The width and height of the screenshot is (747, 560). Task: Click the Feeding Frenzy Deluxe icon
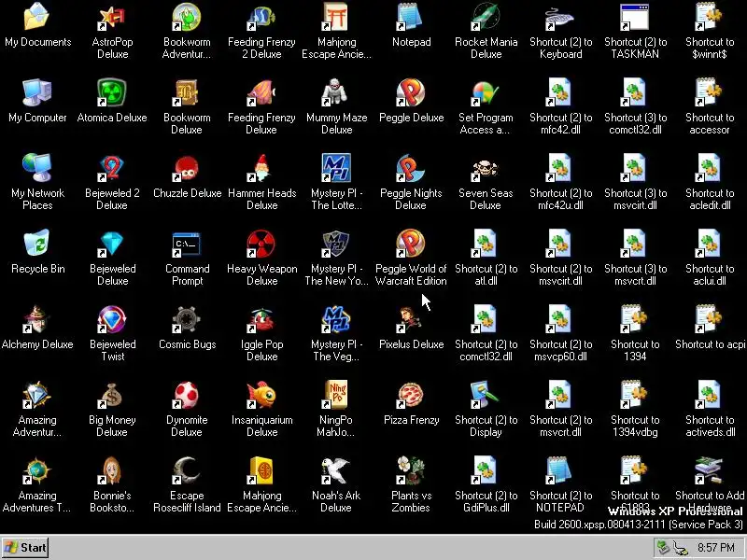pos(261,92)
